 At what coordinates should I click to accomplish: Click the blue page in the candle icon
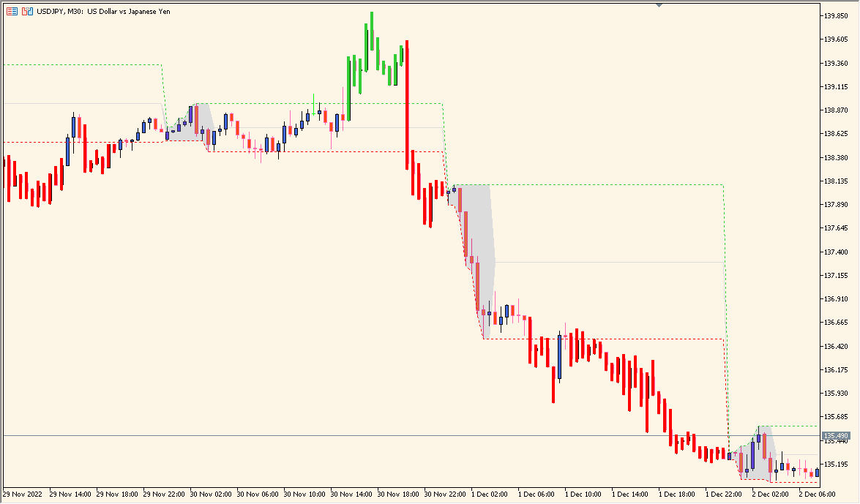point(30,12)
